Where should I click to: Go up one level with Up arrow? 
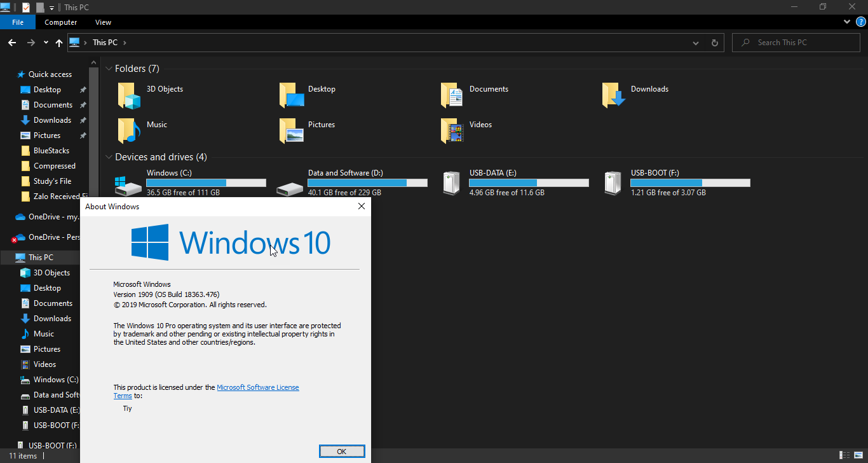click(59, 43)
